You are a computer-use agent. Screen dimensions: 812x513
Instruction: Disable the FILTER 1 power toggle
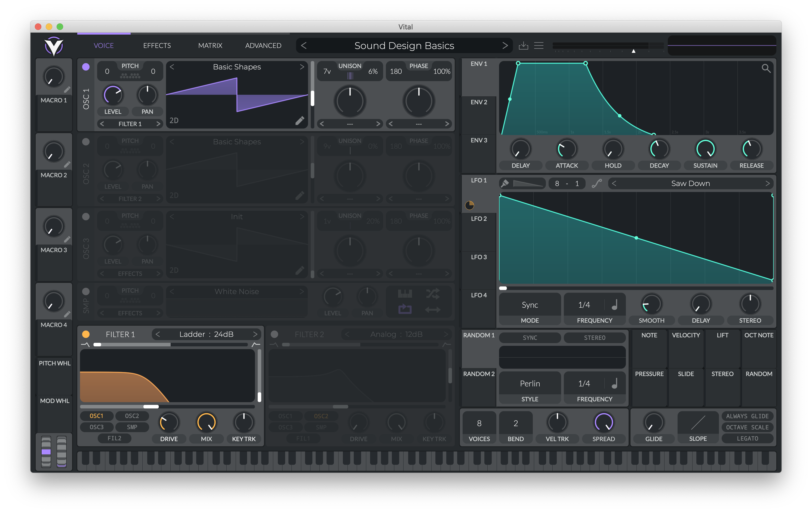(86, 334)
